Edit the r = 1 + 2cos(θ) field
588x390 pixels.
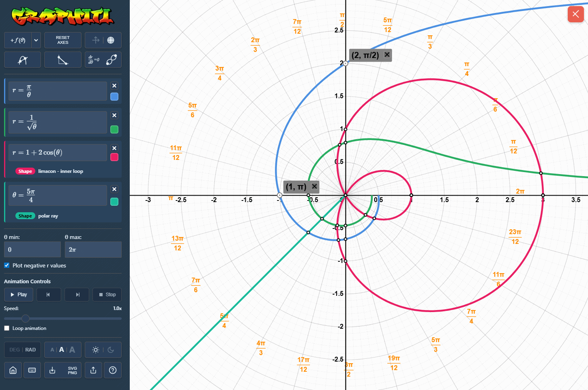pyautogui.click(x=58, y=153)
